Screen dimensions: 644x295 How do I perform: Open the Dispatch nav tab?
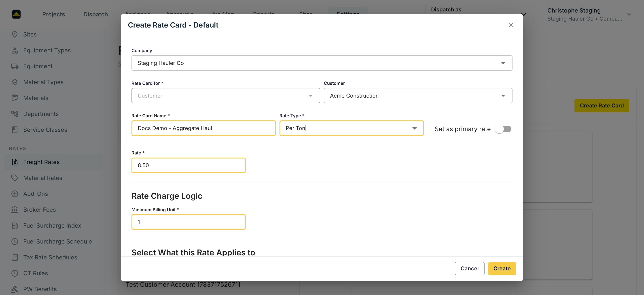tap(95, 14)
